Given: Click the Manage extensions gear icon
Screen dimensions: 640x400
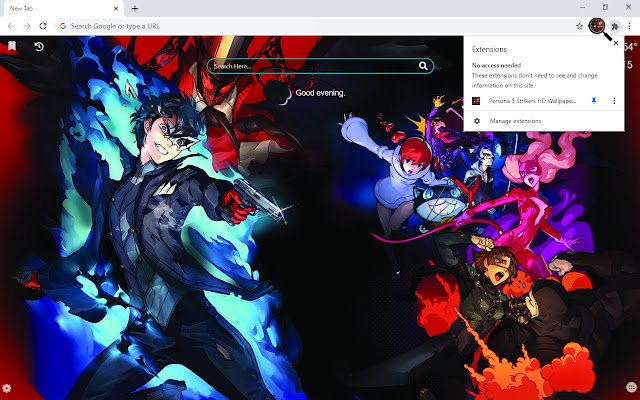Looking at the screenshot, I should [x=477, y=121].
